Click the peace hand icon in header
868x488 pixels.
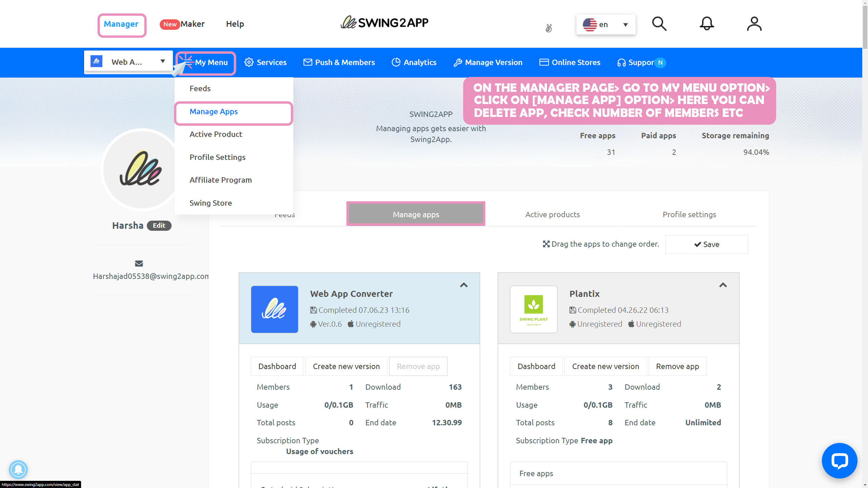click(549, 28)
